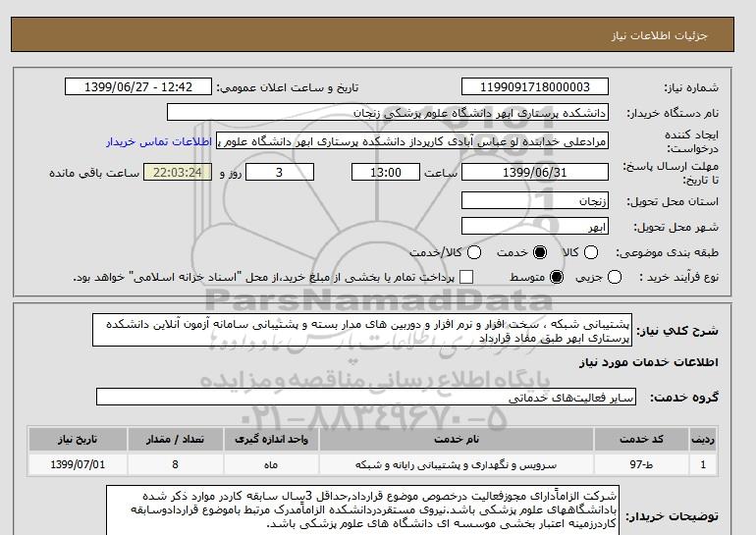Click the delivery province field زنجان

[x=535, y=200]
